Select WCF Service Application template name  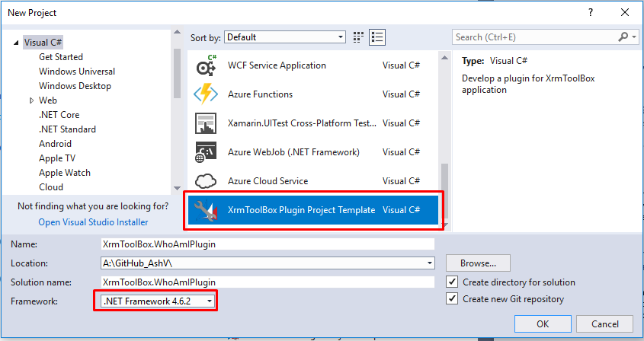pos(277,65)
